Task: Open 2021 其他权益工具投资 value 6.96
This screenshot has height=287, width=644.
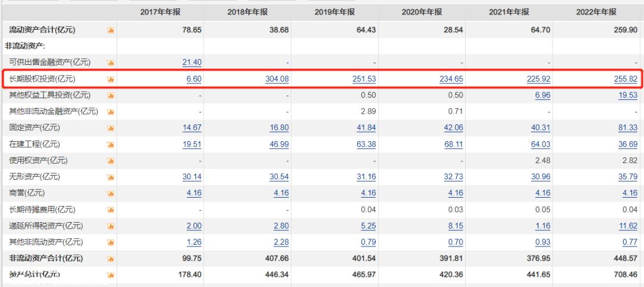Action: tap(543, 95)
